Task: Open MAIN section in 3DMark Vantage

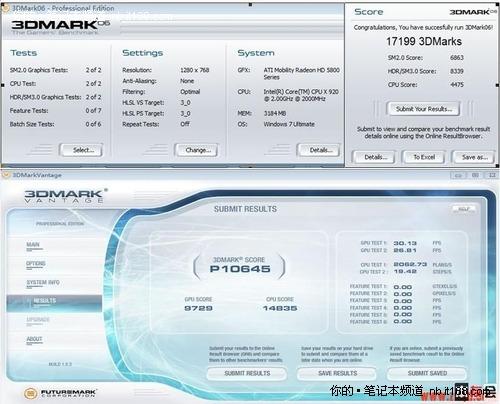Action: point(33,245)
